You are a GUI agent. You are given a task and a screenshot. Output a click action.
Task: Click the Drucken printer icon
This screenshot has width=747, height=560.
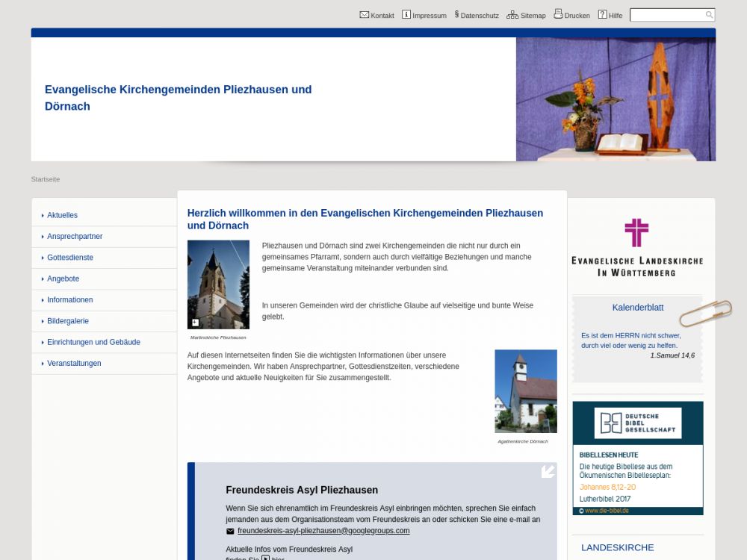click(558, 14)
